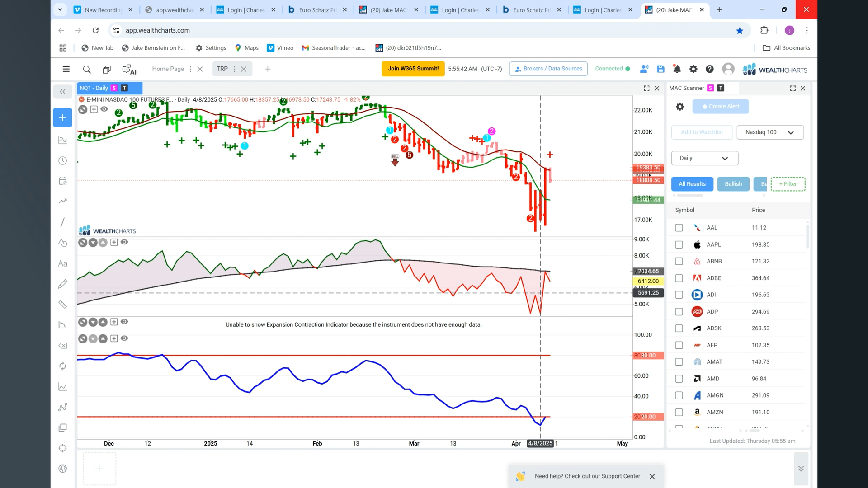This screenshot has height=488, width=868.
Task: Add a new workspace tab with plus
Action: (x=268, y=69)
